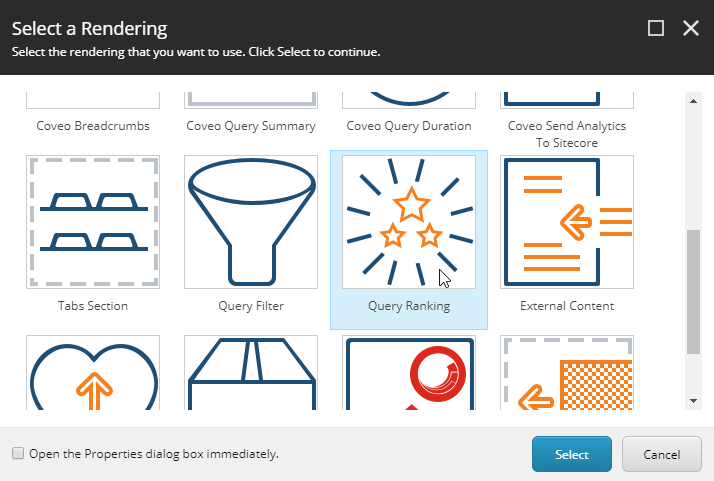Click the scrollbar up arrow
Screen dimensions: 714x481
[694, 101]
